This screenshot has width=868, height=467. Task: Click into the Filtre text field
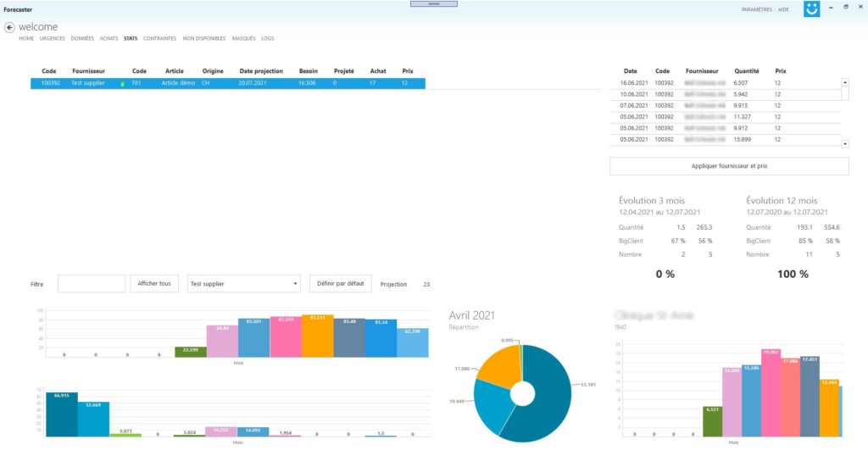point(92,284)
